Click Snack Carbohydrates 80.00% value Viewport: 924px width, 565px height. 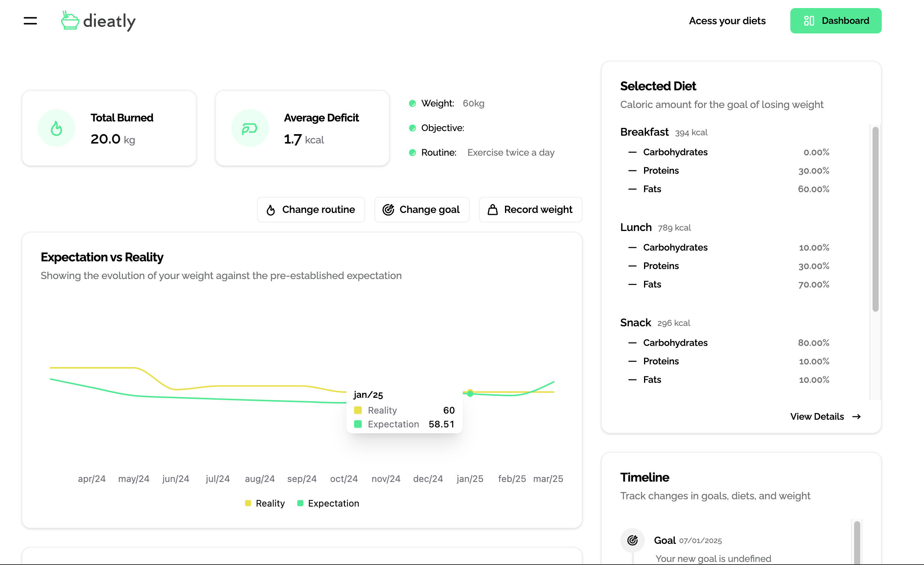point(813,343)
